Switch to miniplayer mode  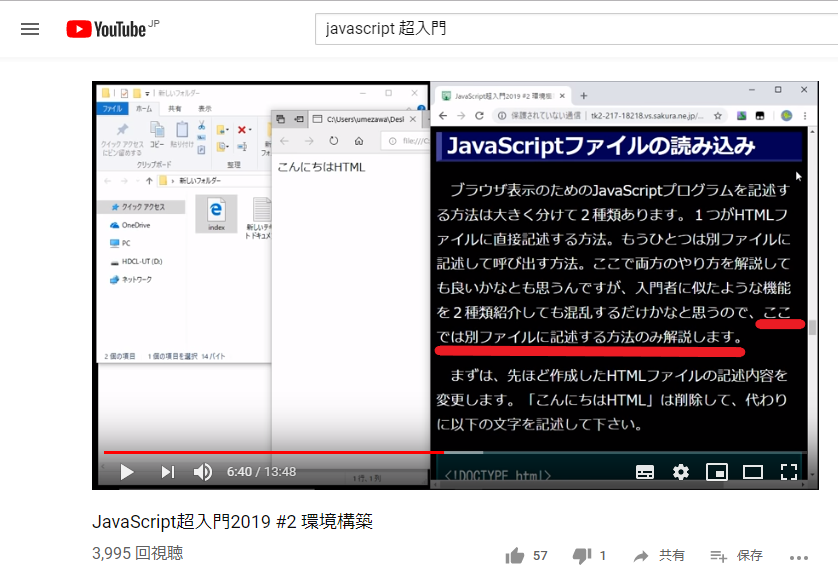(717, 472)
